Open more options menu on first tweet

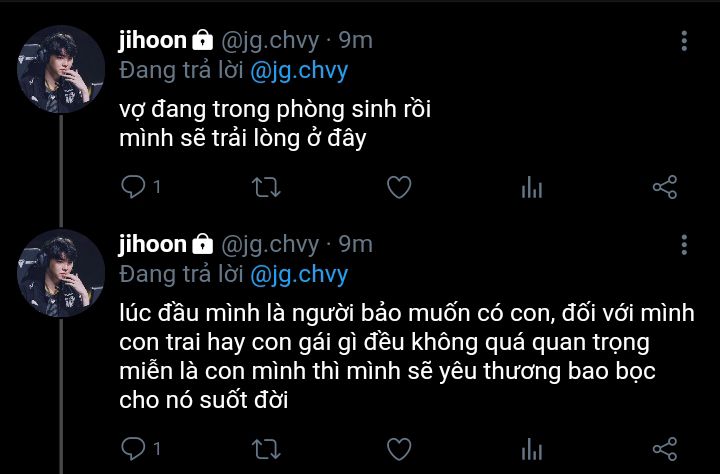tap(684, 41)
